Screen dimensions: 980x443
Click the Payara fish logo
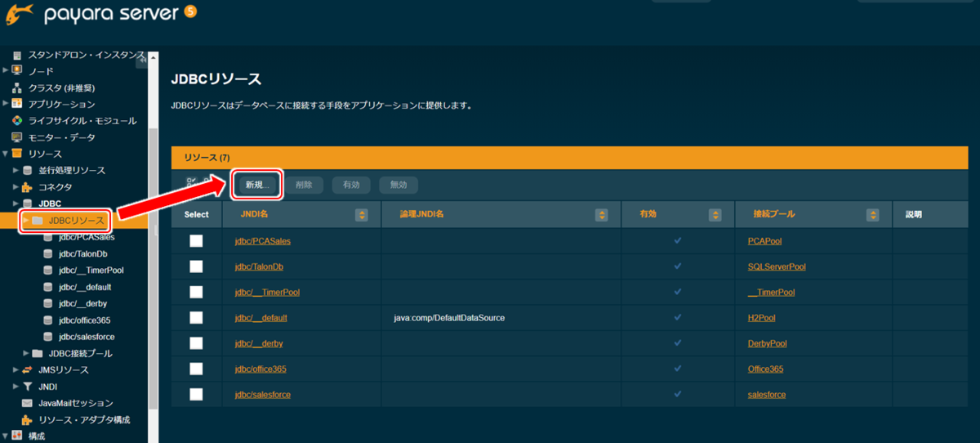(20, 15)
